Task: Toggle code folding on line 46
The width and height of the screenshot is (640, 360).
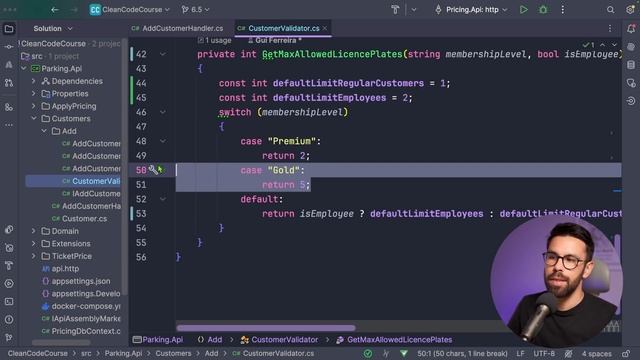Action: (163, 112)
